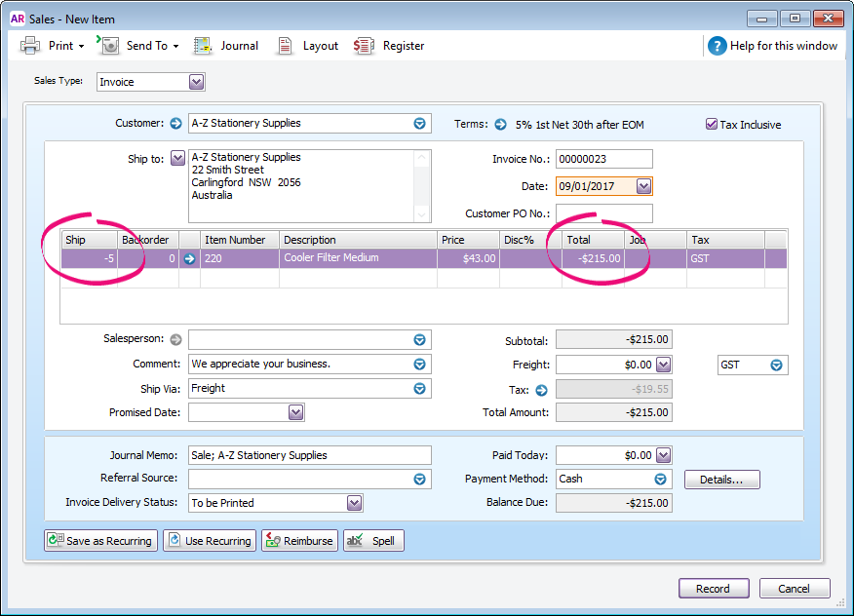Open the Journal icon in the toolbar
The height and width of the screenshot is (616, 854).
click(x=226, y=45)
